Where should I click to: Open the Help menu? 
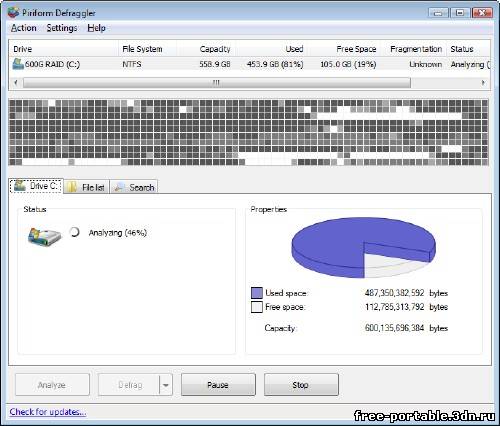96,28
